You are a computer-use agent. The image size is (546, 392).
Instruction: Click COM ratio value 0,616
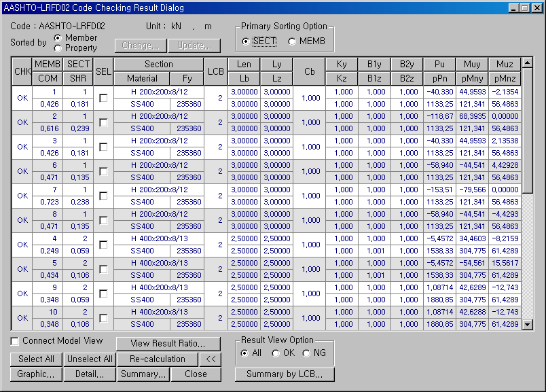tap(49, 128)
